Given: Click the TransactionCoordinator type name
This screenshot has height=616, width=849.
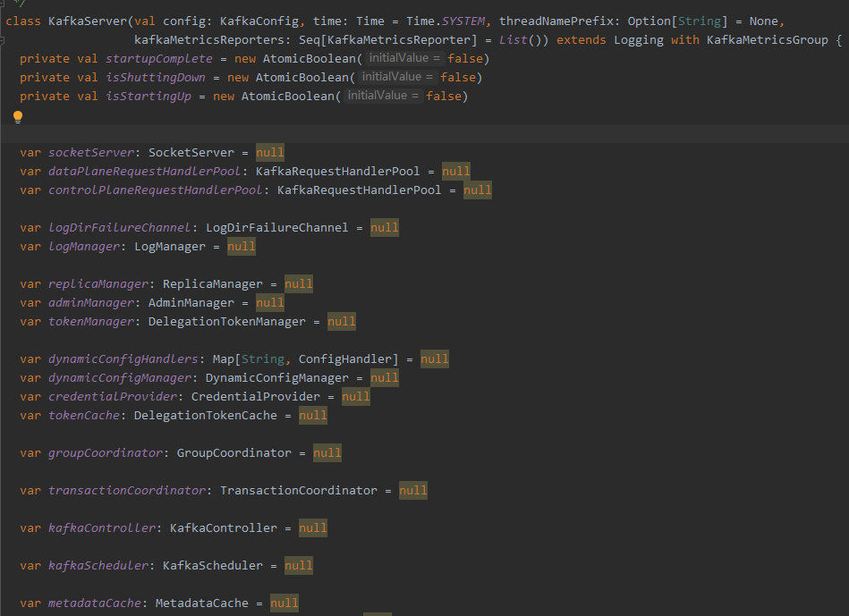Looking at the screenshot, I should click(299, 490).
